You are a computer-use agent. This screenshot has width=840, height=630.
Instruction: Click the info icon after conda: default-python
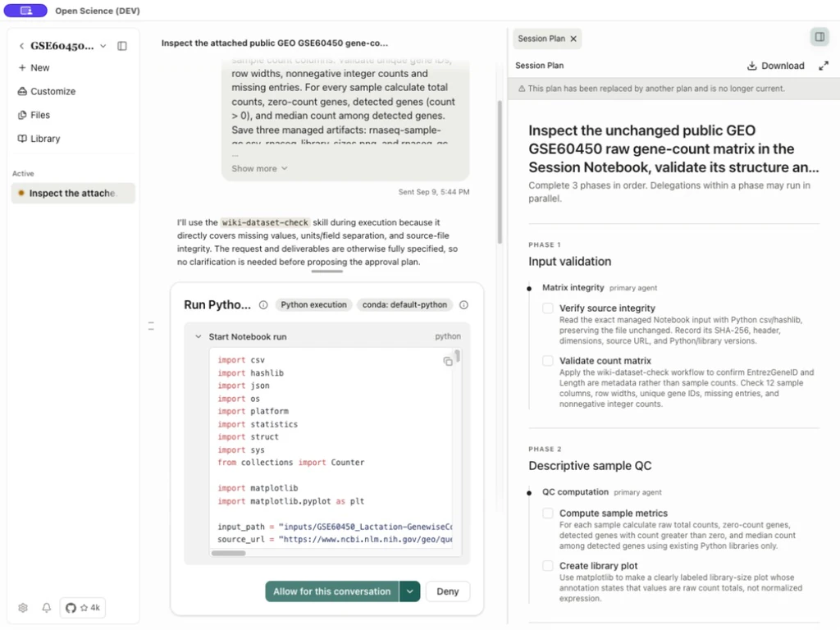[x=464, y=305]
